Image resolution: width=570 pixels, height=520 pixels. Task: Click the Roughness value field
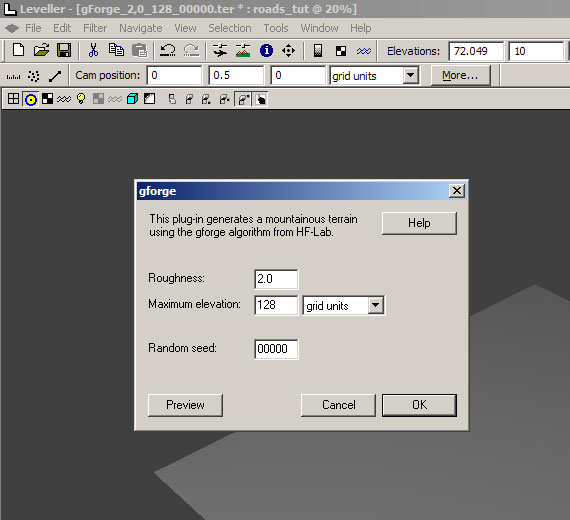[276, 279]
